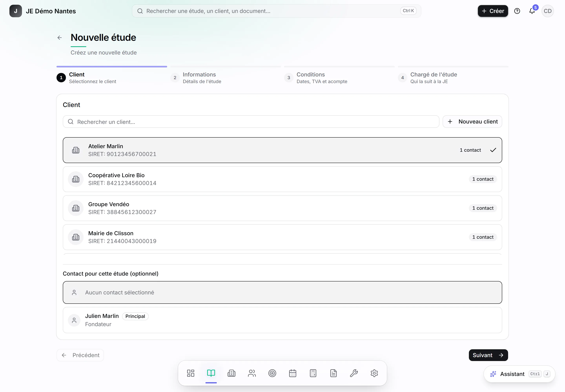This screenshot has height=392, width=565.
Task: Click the J organization logo
Action: coord(15,11)
